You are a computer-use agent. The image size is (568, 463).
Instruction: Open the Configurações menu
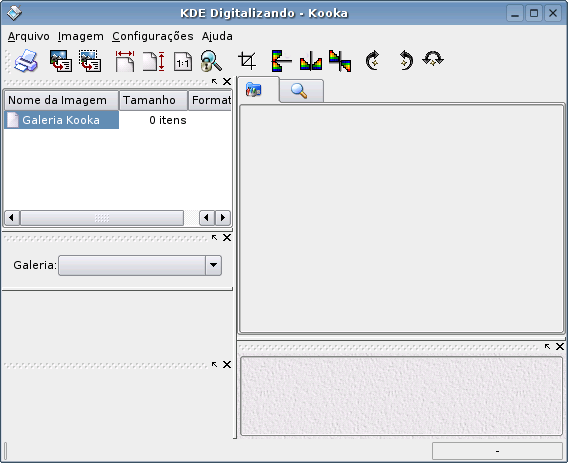point(153,36)
